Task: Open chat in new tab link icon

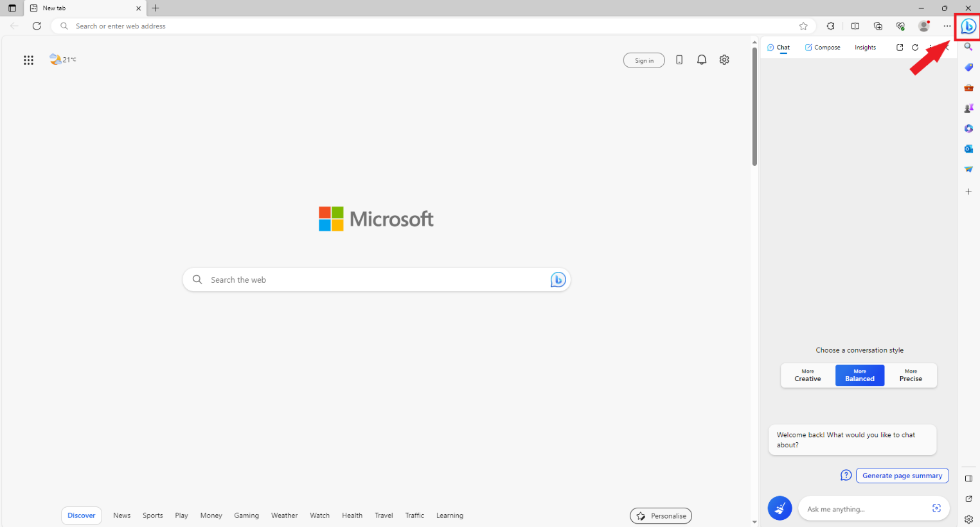Action: tap(900, 48)
